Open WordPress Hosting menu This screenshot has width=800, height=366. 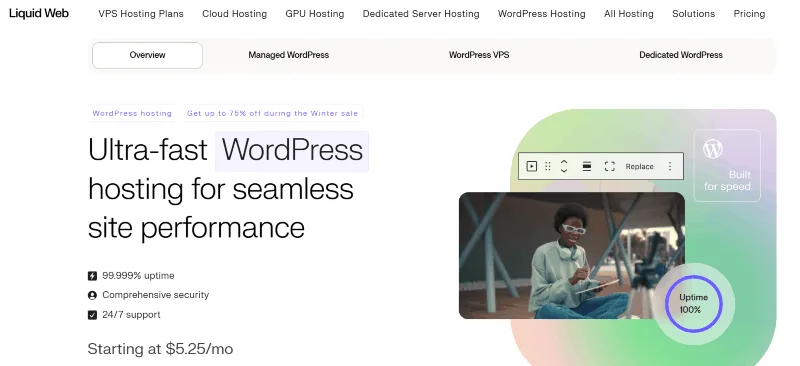pyautogui.click(x=541, y=14)
